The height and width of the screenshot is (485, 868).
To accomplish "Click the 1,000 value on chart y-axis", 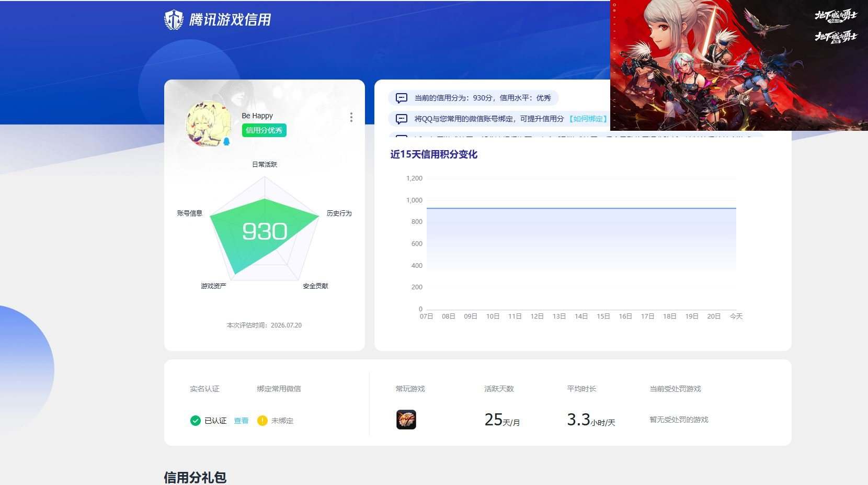I will coord(414,200).
